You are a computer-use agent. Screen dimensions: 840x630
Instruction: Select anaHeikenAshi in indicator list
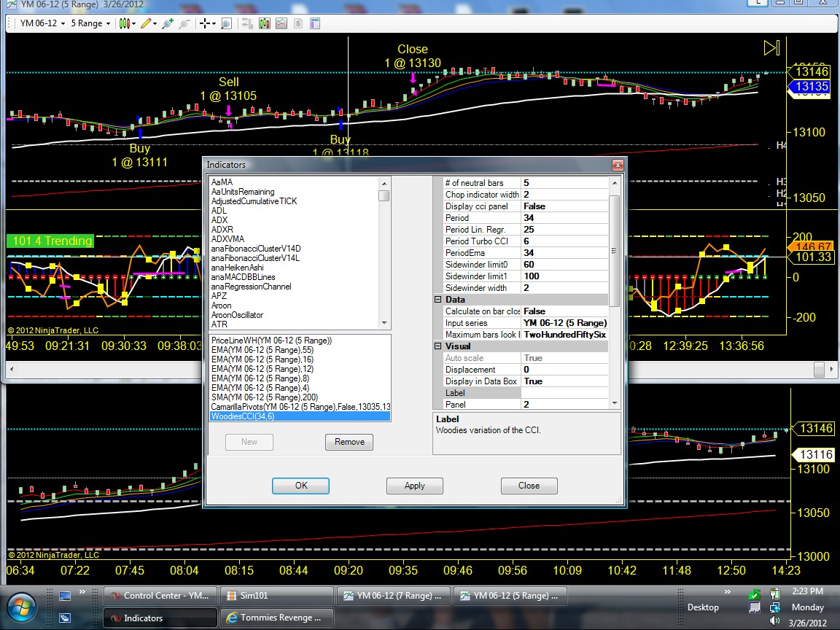pos(237,268)
